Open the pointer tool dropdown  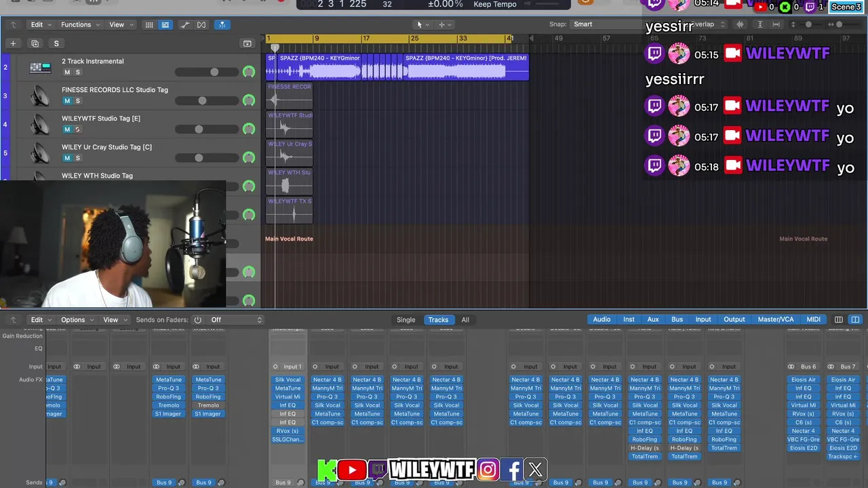click(x=423, y=24)
